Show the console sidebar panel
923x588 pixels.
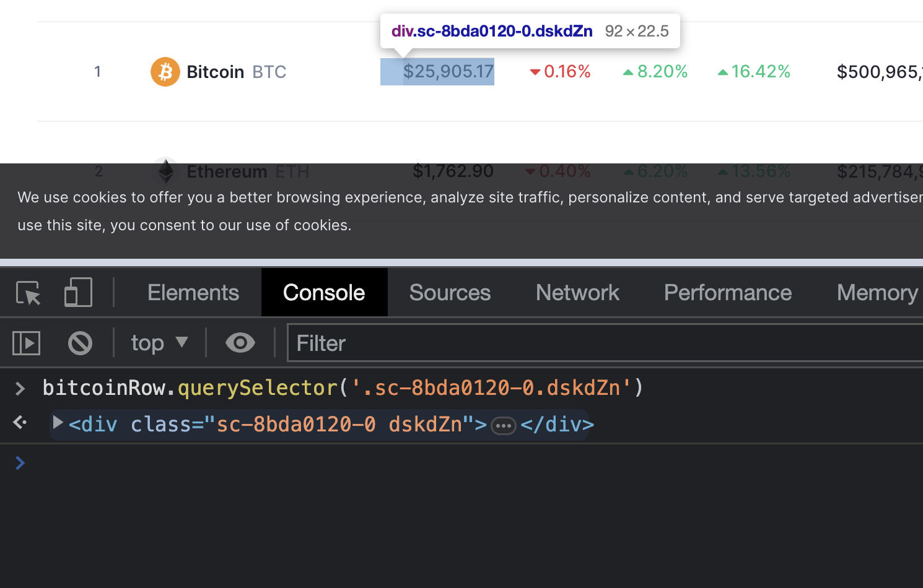26,343
